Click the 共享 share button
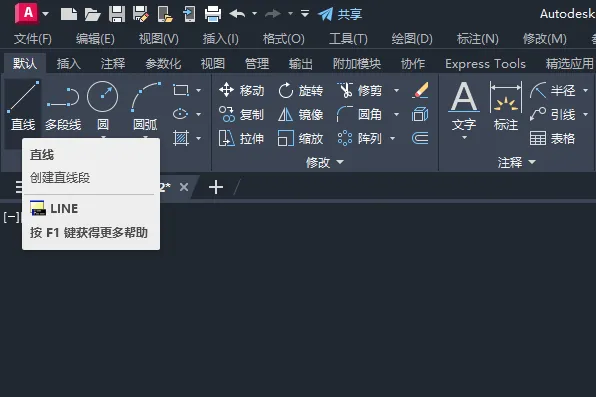 (x=340, y=14)
